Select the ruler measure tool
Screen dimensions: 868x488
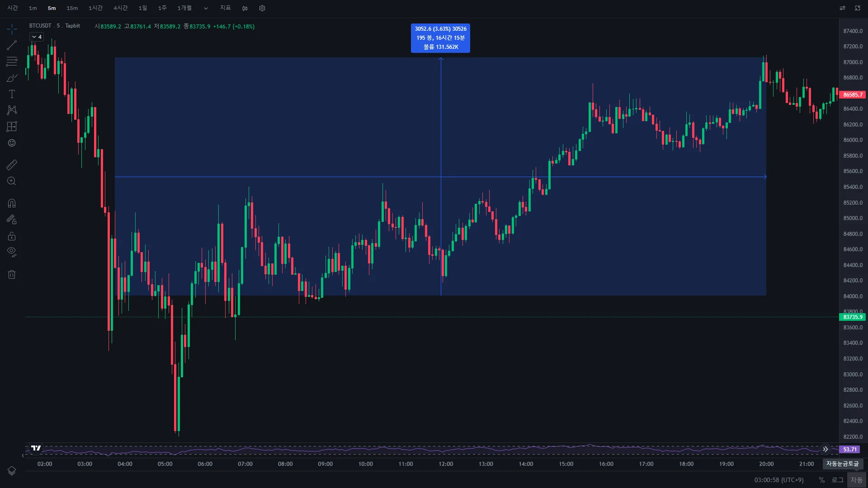pos(12,165)
